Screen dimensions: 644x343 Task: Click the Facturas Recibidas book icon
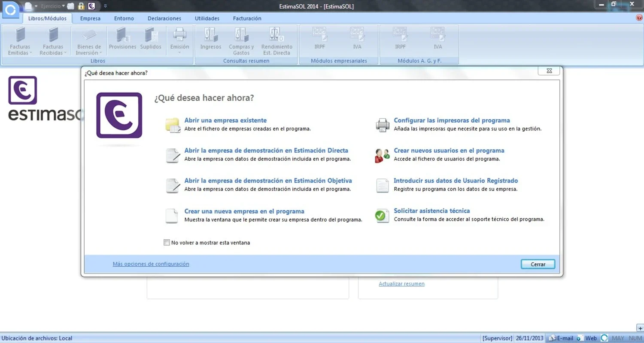pos(53,34)
